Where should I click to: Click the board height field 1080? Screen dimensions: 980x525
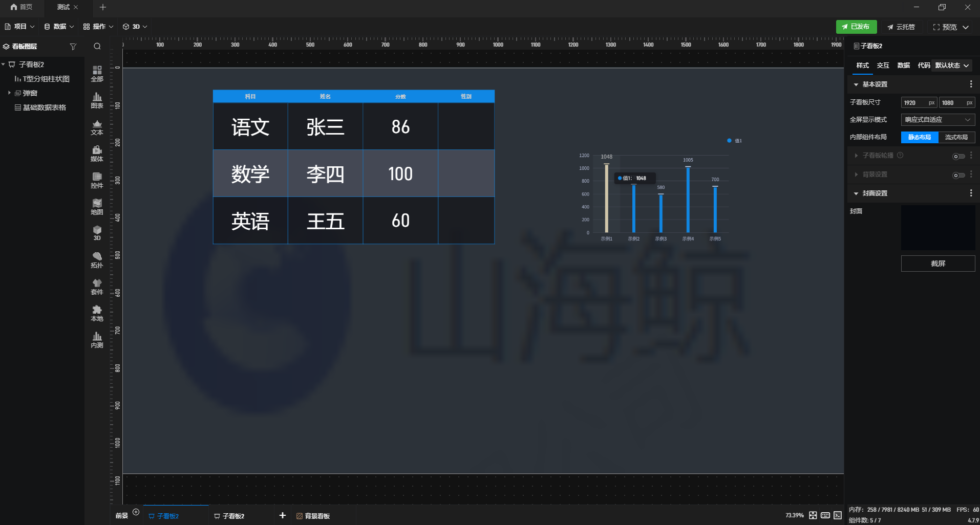pyautogui.click(x=957, y=103)
